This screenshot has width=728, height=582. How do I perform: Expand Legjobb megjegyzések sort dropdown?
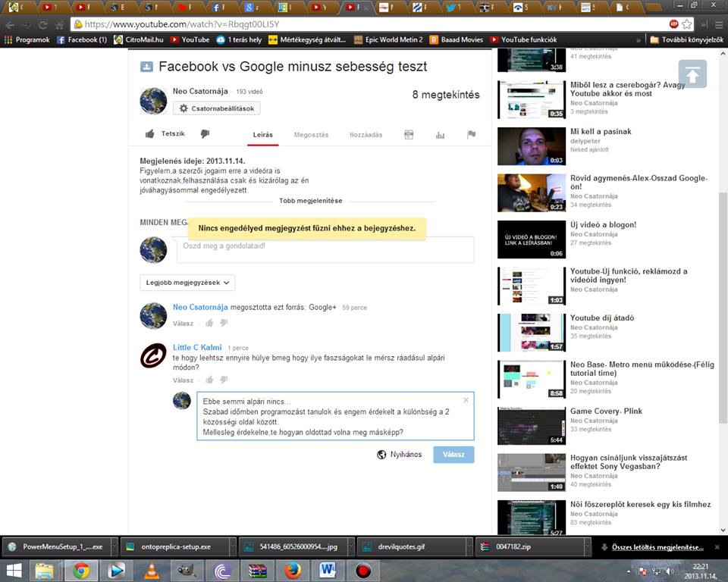(187, 282)
